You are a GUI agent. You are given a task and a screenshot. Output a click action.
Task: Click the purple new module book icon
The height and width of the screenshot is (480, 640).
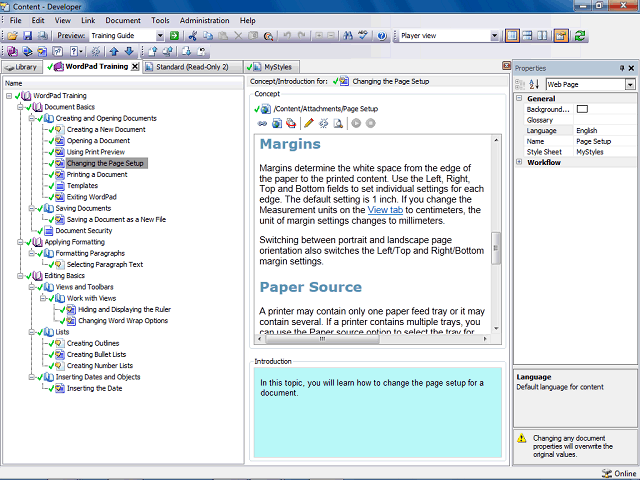[12, 51]
